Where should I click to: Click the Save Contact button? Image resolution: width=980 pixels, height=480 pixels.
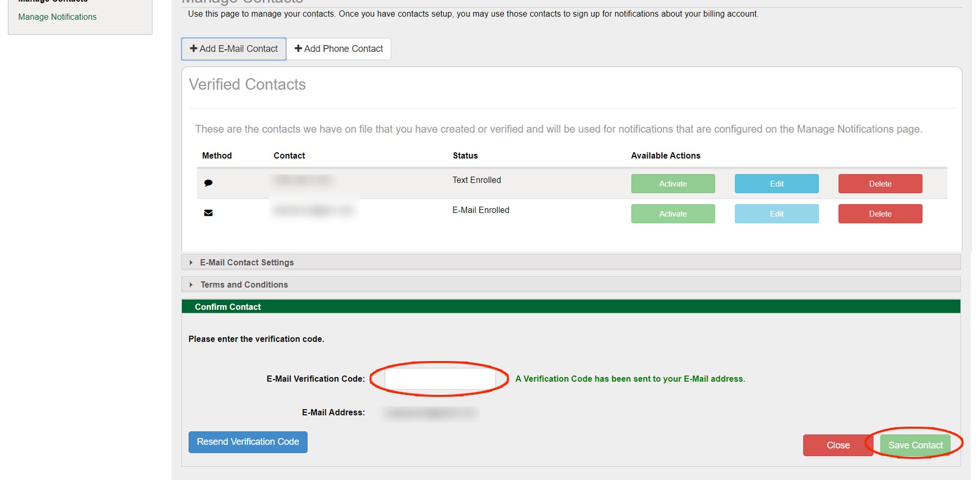(x=915, y=445)
